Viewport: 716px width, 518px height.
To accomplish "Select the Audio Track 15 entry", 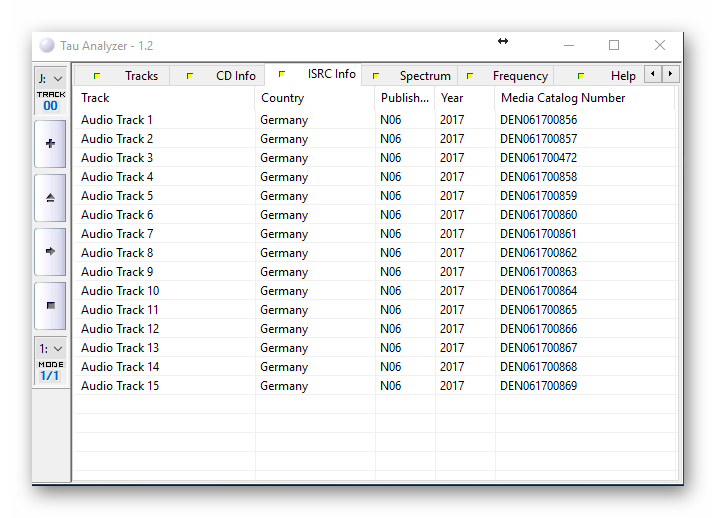I will [x=120, y=386].
